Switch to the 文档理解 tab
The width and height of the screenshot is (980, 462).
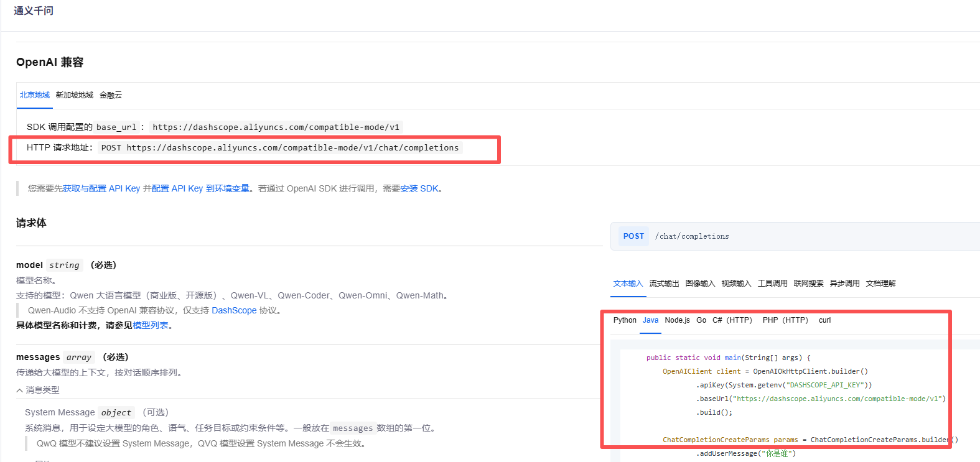[880, 284]
